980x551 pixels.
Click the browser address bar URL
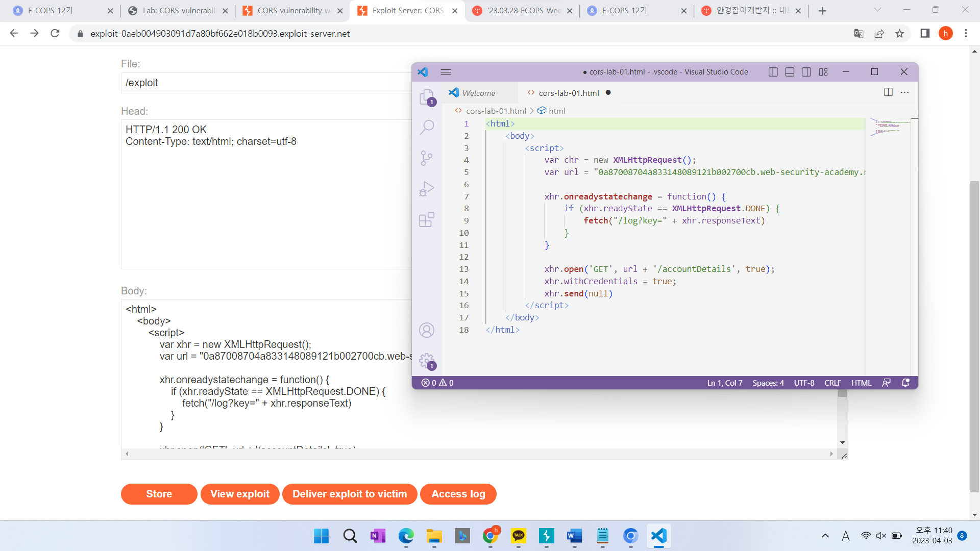(220, 34)
